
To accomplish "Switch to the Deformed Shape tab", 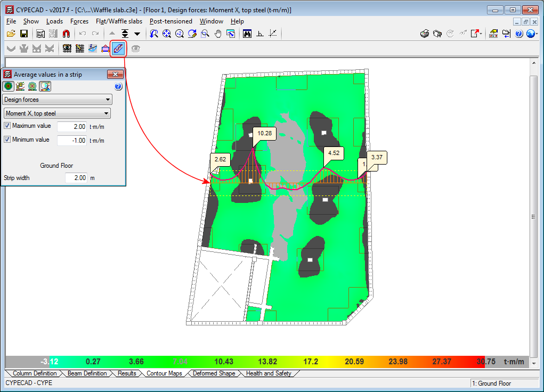I will [x=214, y=373].
